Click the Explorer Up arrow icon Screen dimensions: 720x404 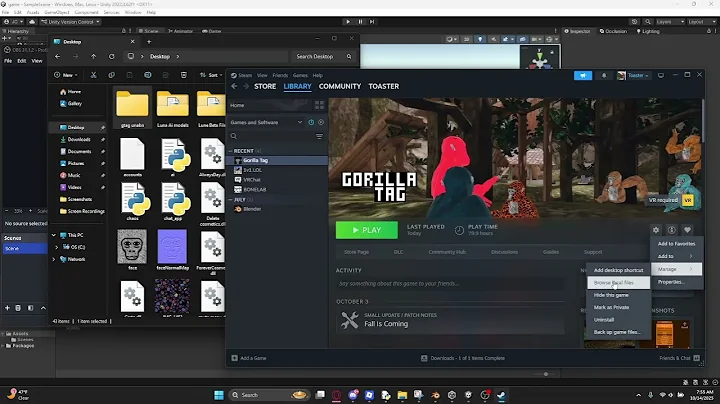94,56
